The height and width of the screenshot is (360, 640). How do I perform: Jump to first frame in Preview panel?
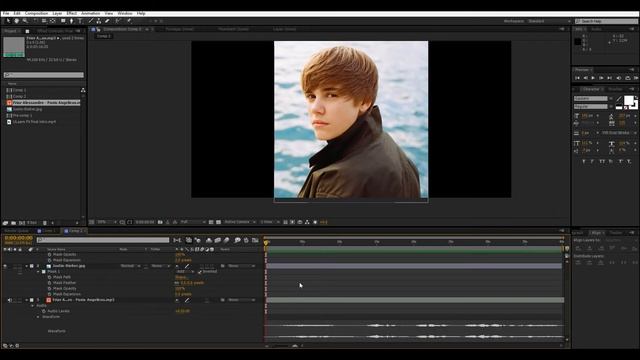click(x=577, y=78)
